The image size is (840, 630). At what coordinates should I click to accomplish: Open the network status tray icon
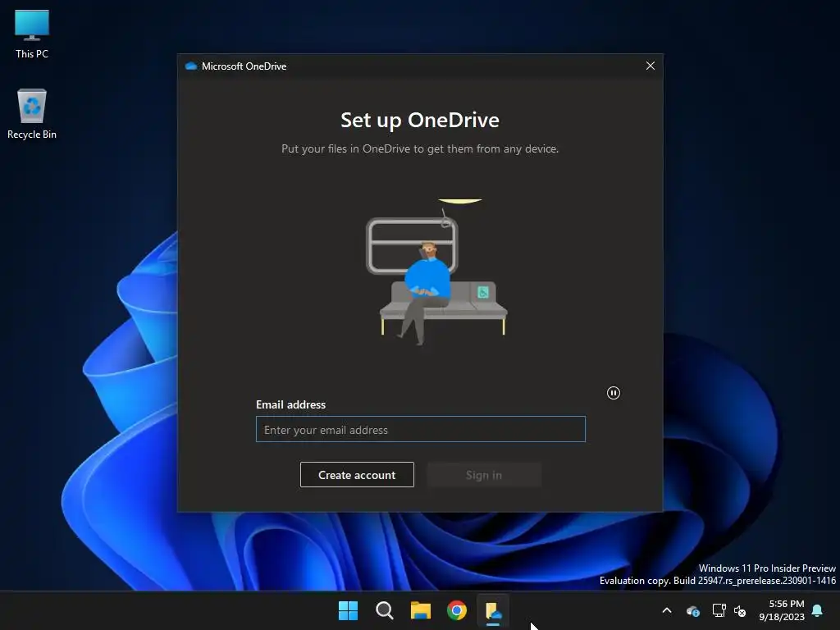point(719,610)
